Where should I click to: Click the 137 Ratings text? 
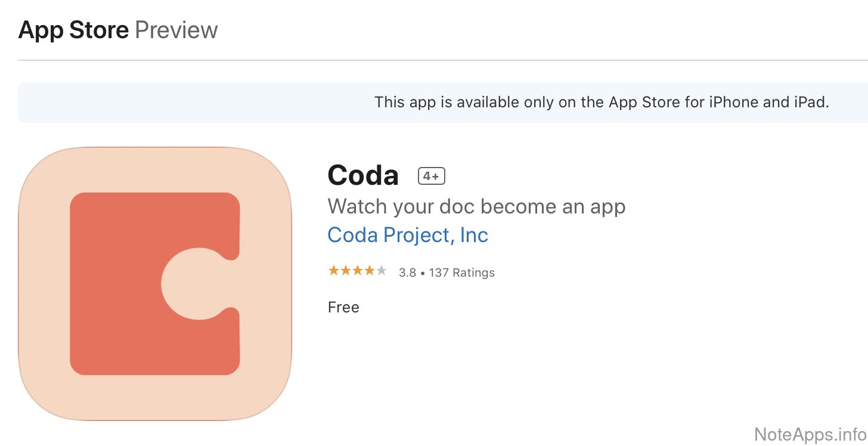pyautogui.click(x=461, y=272)
